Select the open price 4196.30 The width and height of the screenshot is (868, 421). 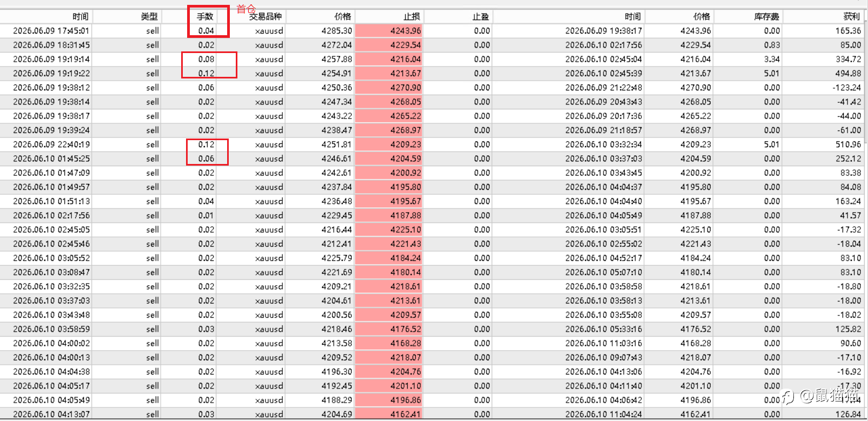pos(336,372)
